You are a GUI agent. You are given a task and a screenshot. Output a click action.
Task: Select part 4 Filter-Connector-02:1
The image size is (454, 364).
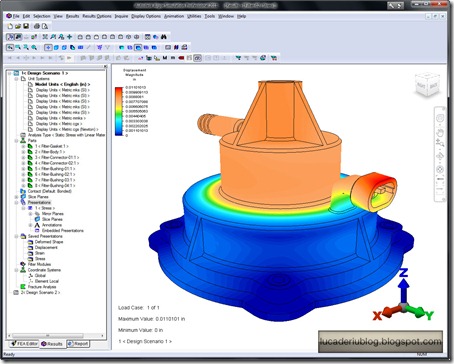point(57,163)
